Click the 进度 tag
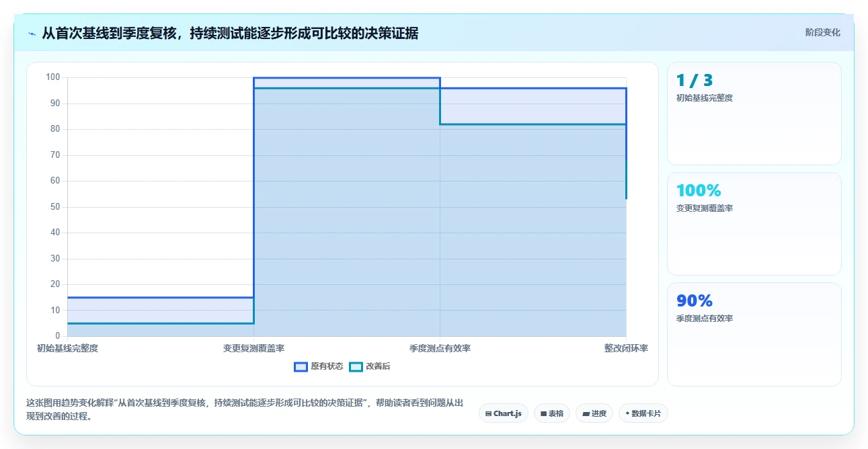This screenshot has height=449, width=868. tap(594, 413)
